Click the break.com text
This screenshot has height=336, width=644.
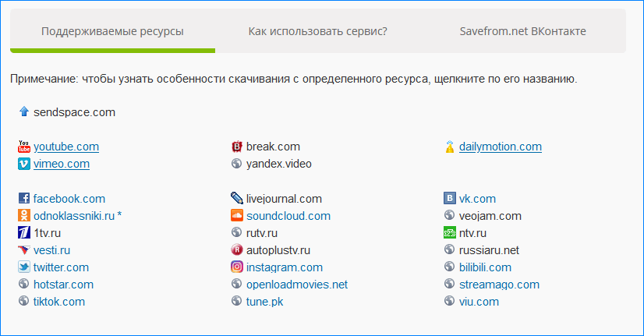coord(273,147)
